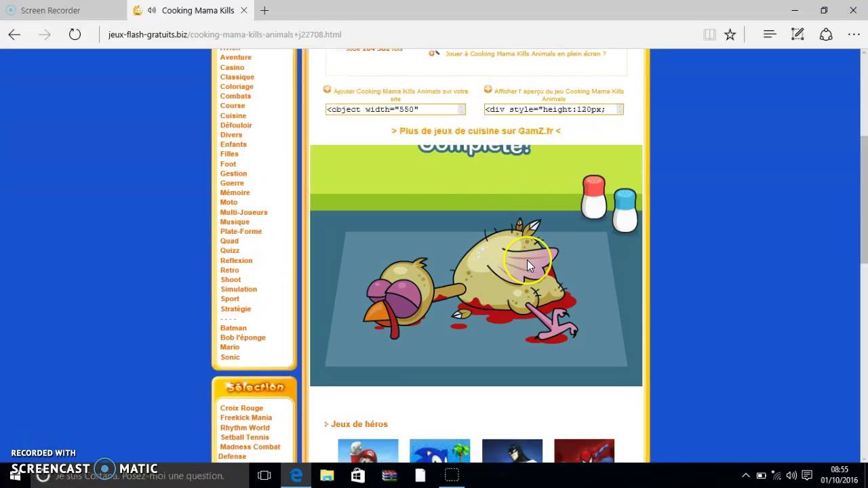Screen dimensions: 868x488
Task: Click the Batman hero game thumbnail
Action: pos(512,451)
